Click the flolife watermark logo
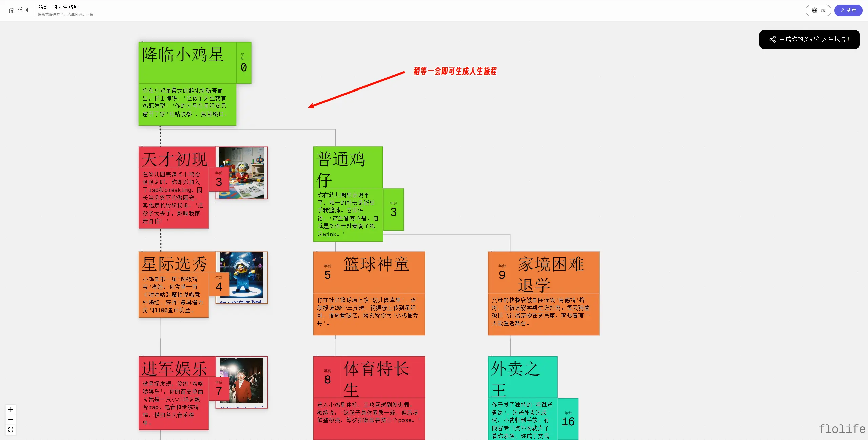This screenshot has height=440, width=868. pos(842,429)
